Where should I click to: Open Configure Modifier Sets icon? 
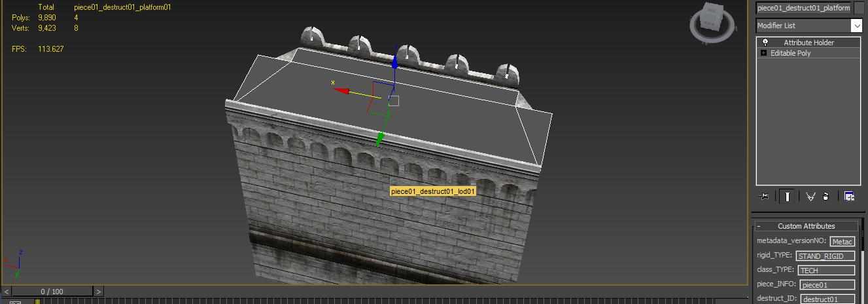849,196
